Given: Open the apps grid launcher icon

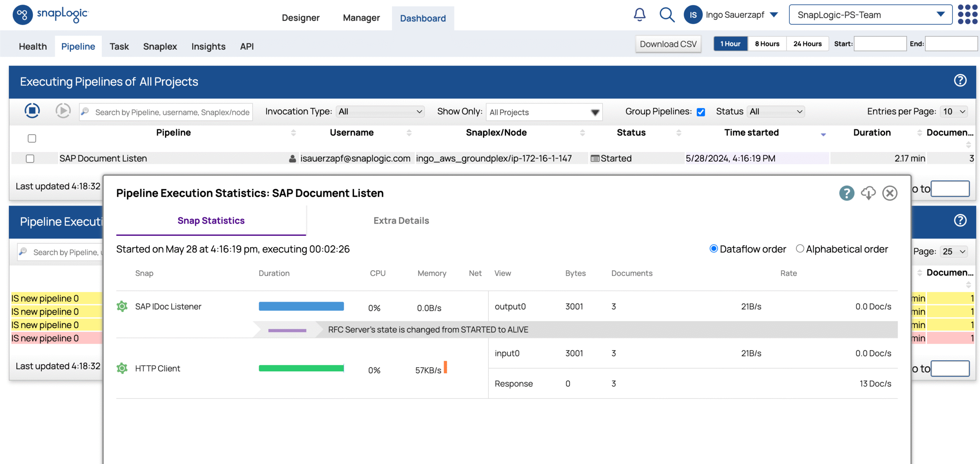Looking at the screenshot, I should 967,15.
